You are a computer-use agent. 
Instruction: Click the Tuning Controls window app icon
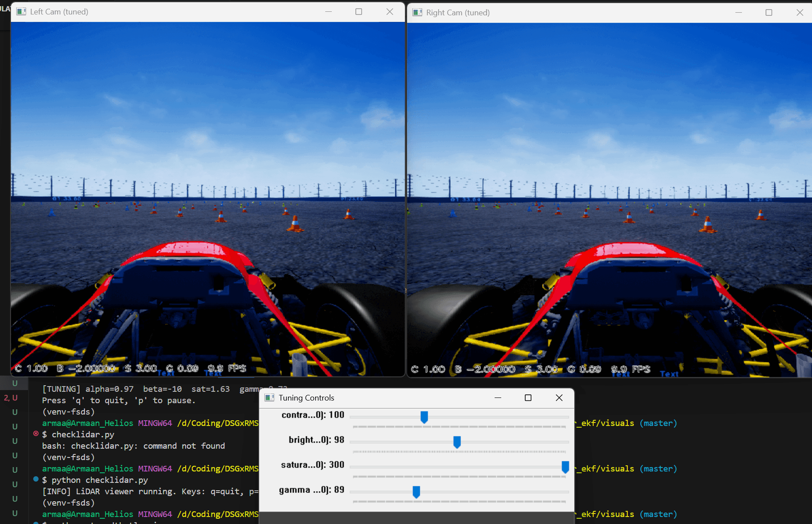(x=270, y=397)
